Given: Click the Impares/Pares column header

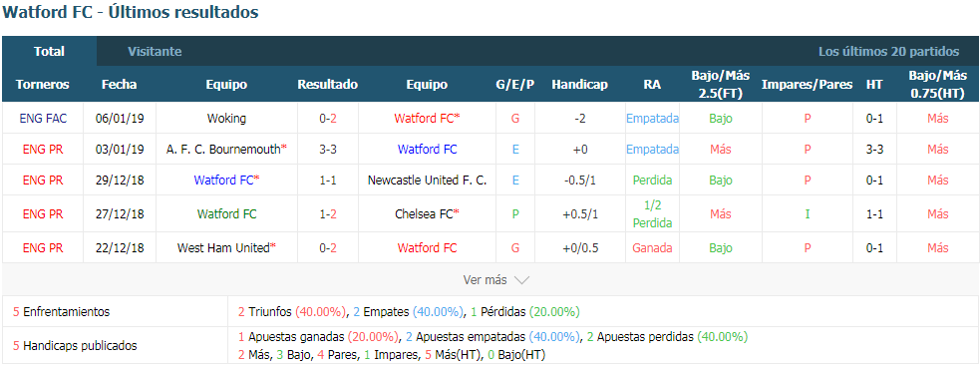Looking at the screenshot, I should pyautogui.click(x=807, y=85).
